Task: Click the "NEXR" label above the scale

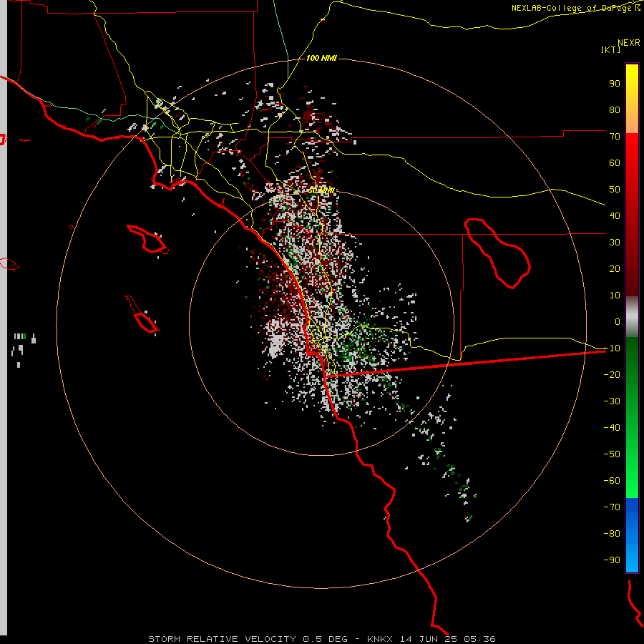Action: [629, 43]
